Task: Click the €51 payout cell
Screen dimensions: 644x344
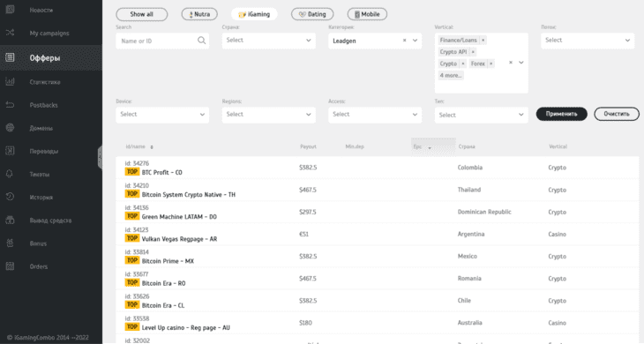Action: 303,234
